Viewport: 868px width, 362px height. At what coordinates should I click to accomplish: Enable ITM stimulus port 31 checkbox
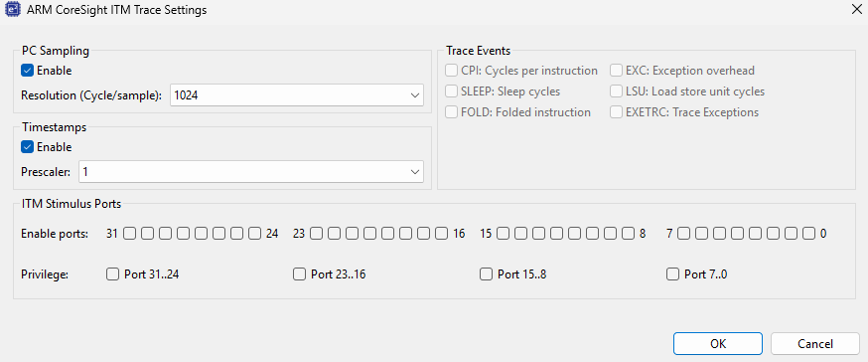[x=129, y=234]
